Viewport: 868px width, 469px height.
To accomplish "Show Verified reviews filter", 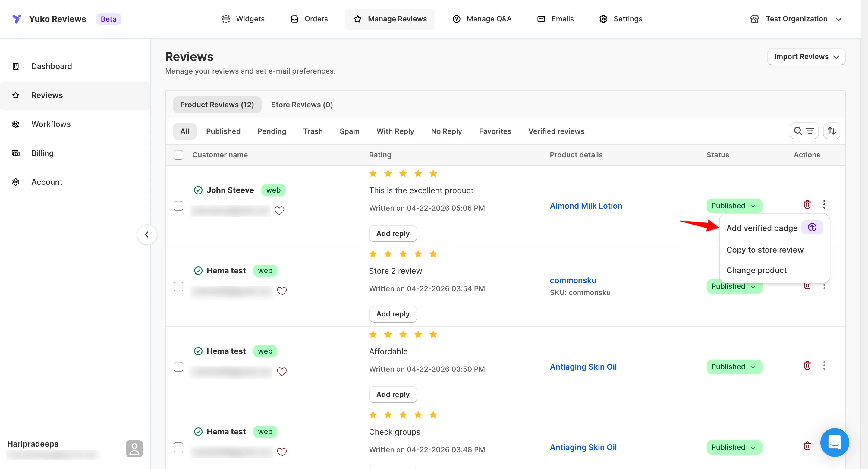I will 556,131.
